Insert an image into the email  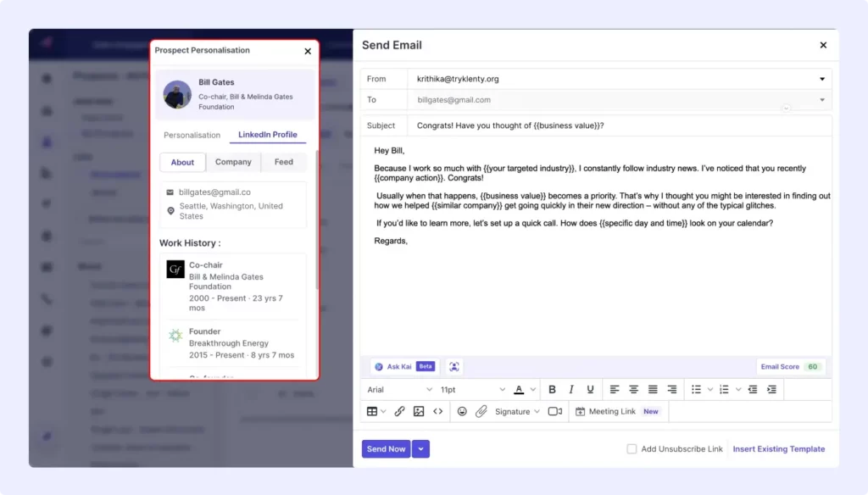[x=419, y=411]
